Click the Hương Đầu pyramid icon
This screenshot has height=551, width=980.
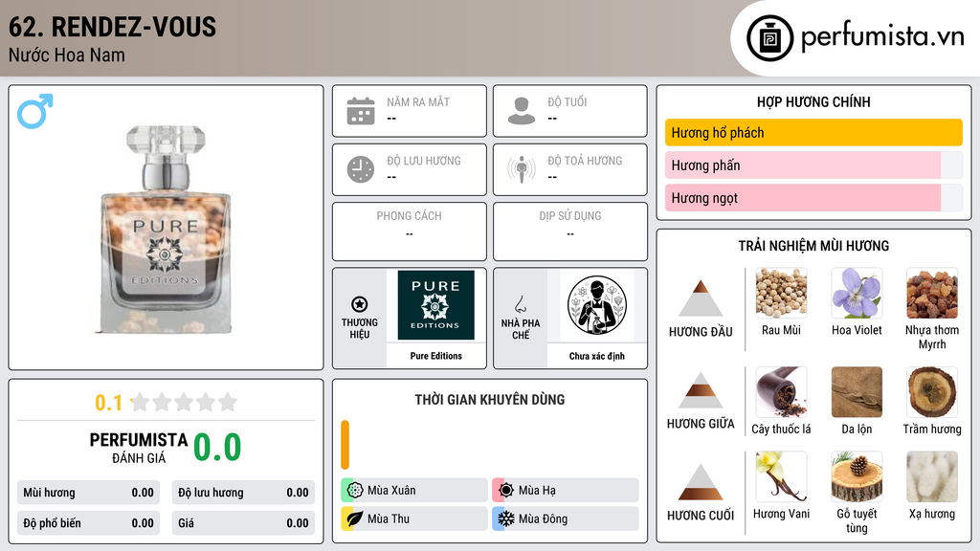tap(701, 298)
